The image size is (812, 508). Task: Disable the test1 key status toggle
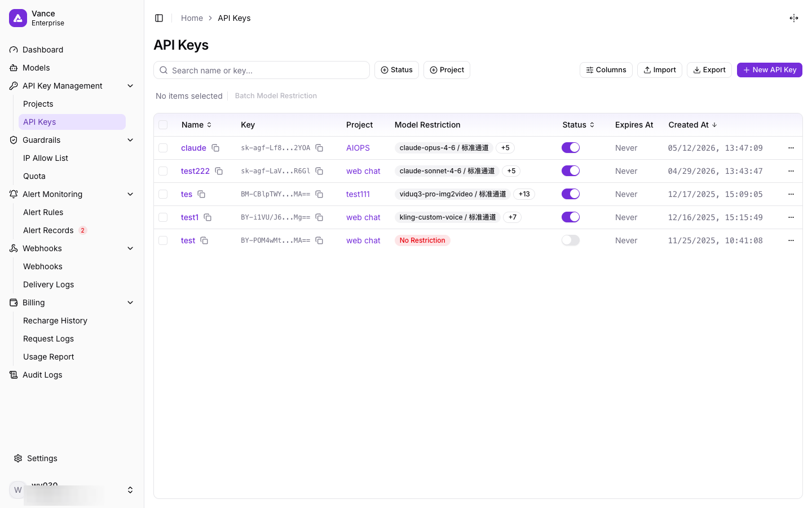(x=571, y=217)
